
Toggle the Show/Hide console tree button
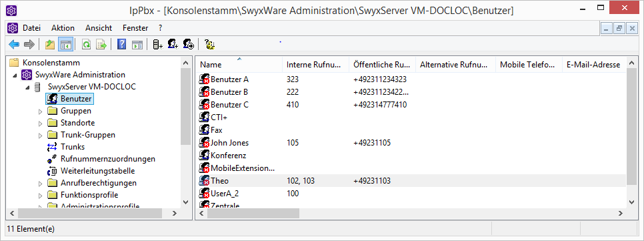[65, 45]
